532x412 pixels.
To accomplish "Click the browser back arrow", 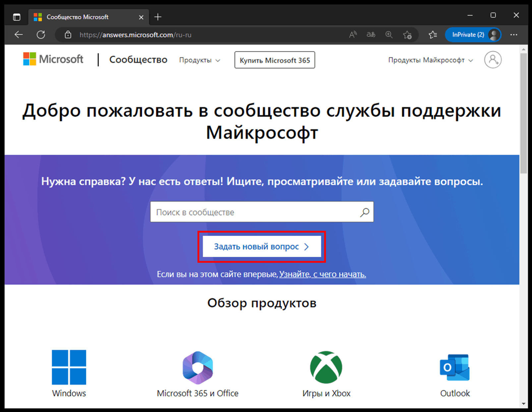I will pos(19,34).
